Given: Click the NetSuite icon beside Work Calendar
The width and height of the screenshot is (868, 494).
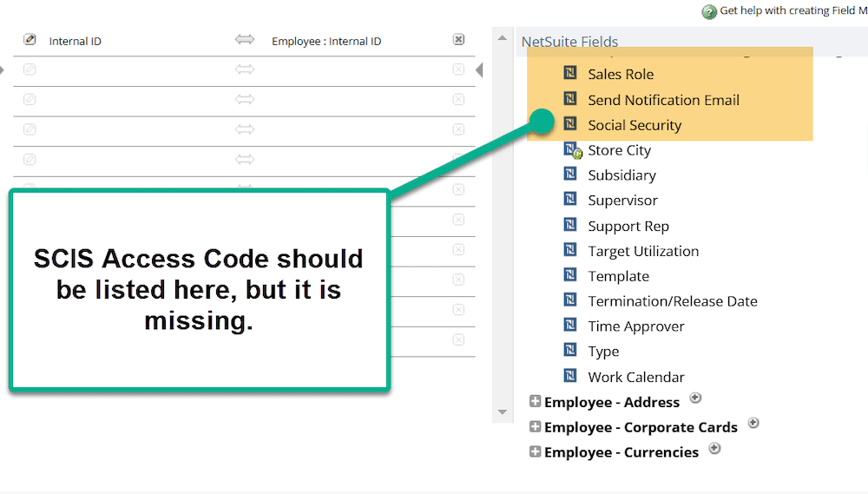Looking at the screenshot, I should 570,375.
